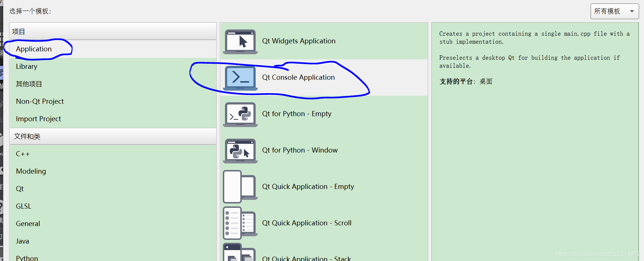Select the Qt files and classes category
This screenshot has width=644, height=261.
pyautogui.click(x=113, y=189)
